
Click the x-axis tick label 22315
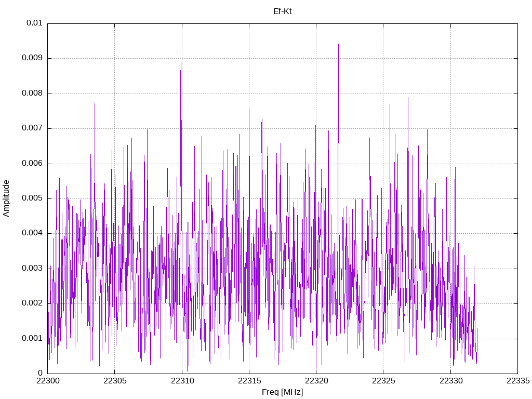pos(249,381)
